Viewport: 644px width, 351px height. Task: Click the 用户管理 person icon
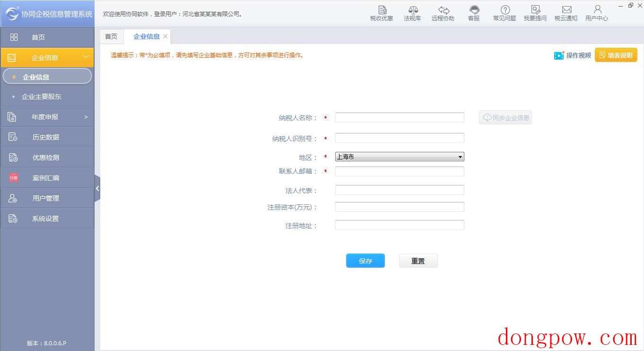(x=13, y=198)
